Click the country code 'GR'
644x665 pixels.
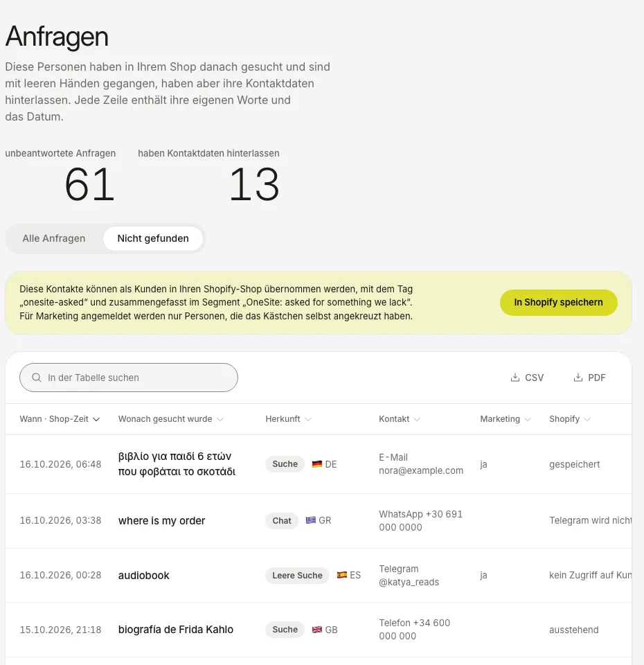pyautogui.click(x=325, y=520)
